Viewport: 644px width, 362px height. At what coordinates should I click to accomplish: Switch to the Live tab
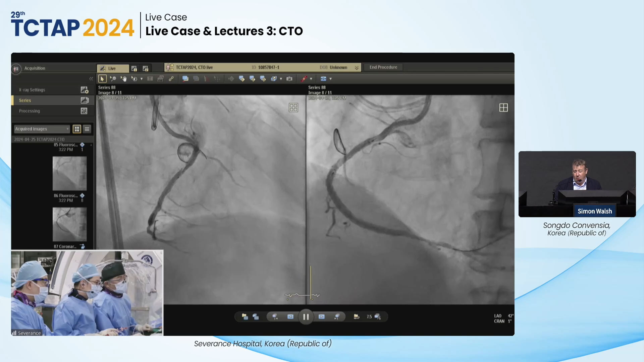pyautogui.click(x=113, y=68)
